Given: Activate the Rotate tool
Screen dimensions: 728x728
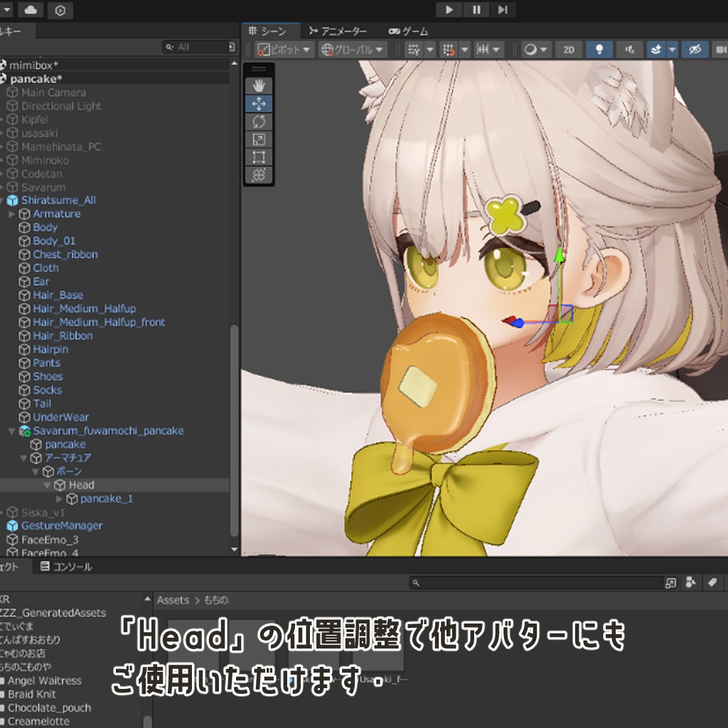Looking at the screenshot, I should pyautogui.click(x=259, y=121).
